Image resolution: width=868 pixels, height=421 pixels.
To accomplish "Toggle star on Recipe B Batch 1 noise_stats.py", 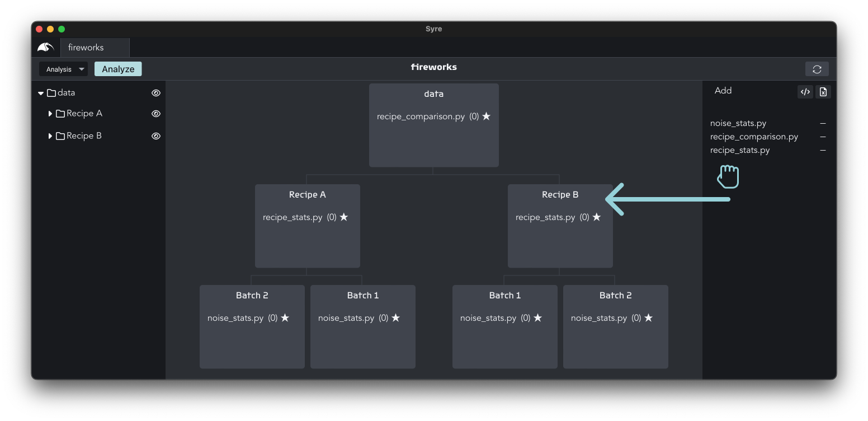I will pyautogui.click(x=537, y=318).
